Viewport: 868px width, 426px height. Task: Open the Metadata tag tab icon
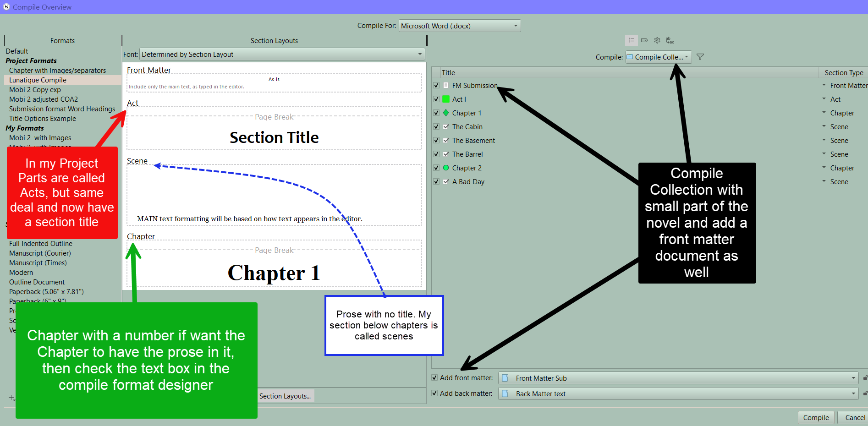644,40
